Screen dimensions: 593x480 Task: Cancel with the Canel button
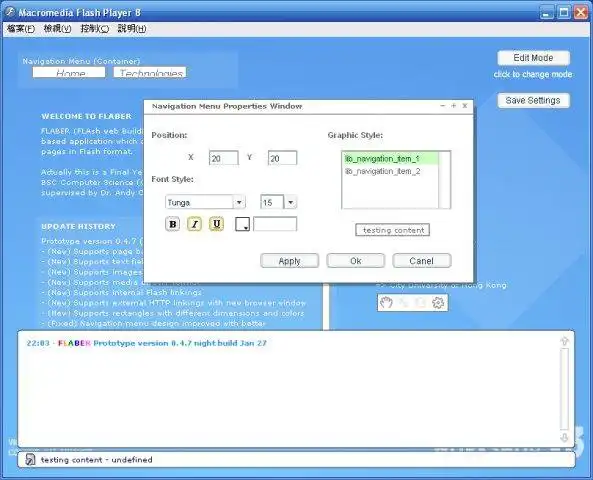point(422,261)
